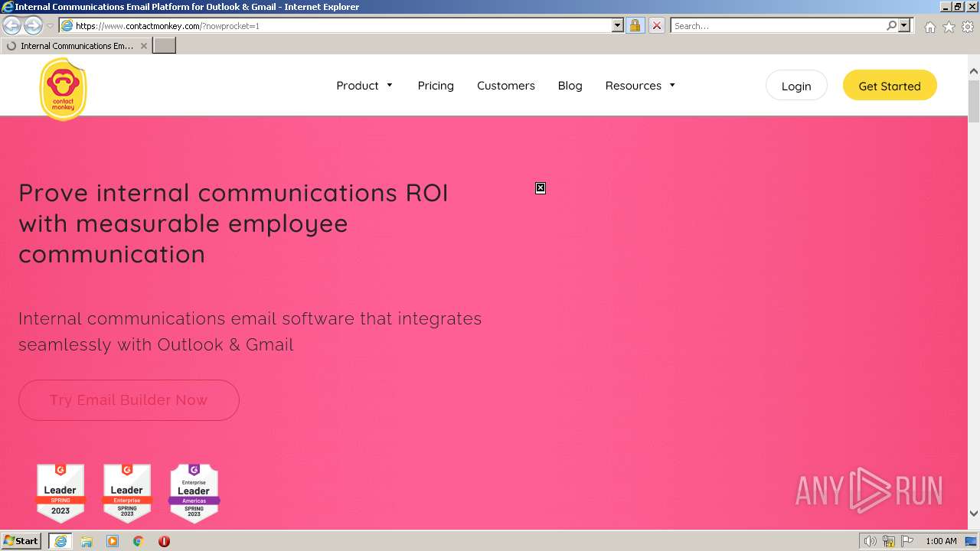This screenshot has height=551, width=980.
Task: Click the search magnifier icon
Action: [891, 25]
